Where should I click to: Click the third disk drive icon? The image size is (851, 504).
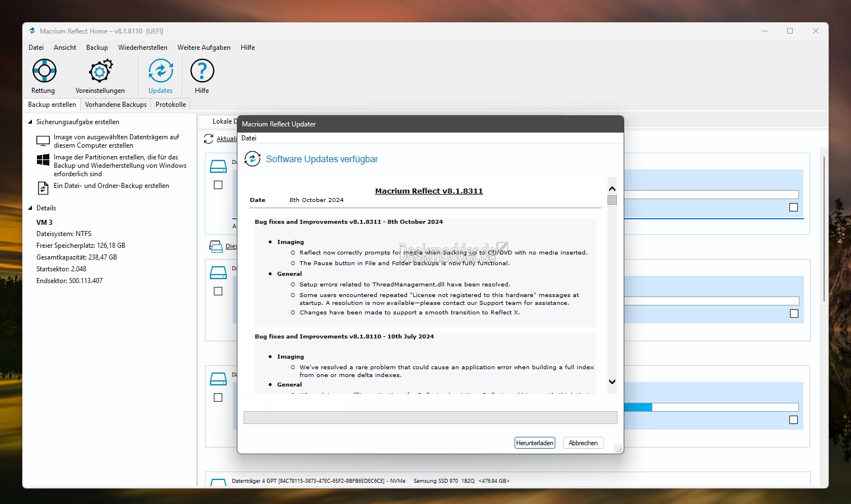click(218, 379)
